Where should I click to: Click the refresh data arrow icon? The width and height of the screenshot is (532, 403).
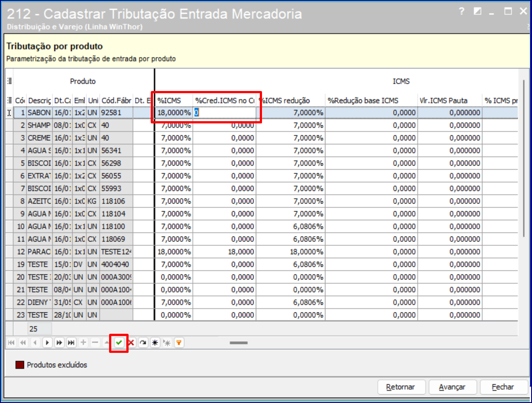point(143,343)
